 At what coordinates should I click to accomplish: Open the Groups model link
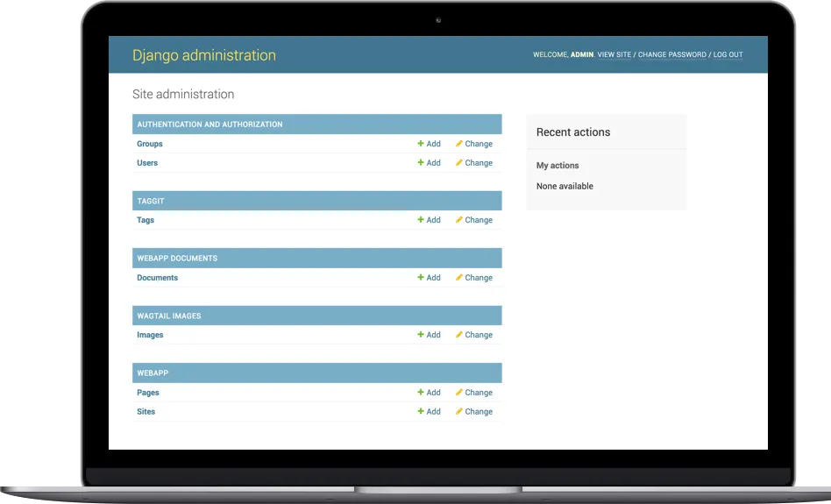coord(150,144)
